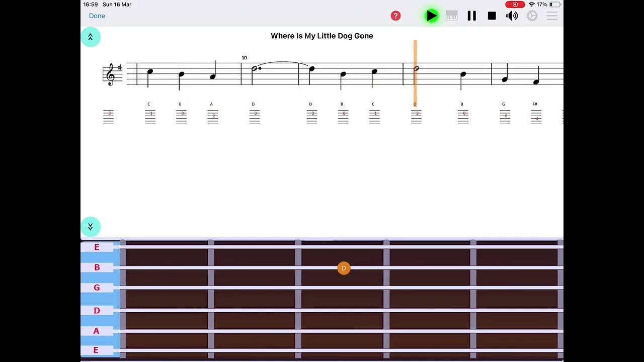Select the B string label
This screenshot has width=644, height=362.
(97, 267)
